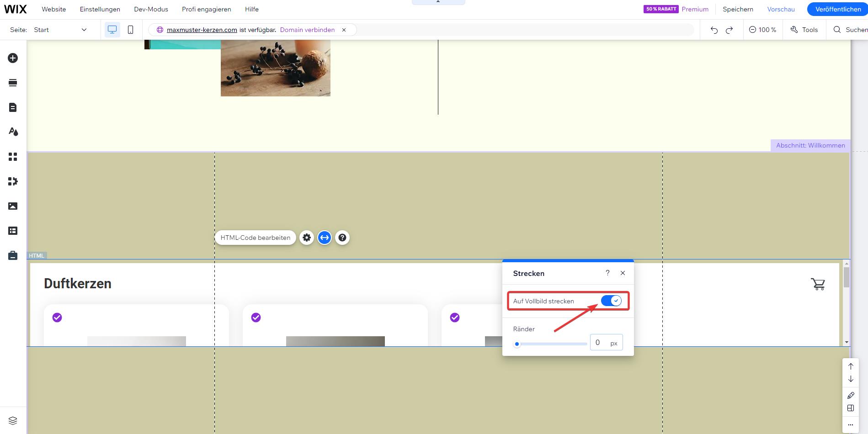868x434 pixels.
Task: Open the Media image icon in sidebar
Action: [x=13, y=206]
